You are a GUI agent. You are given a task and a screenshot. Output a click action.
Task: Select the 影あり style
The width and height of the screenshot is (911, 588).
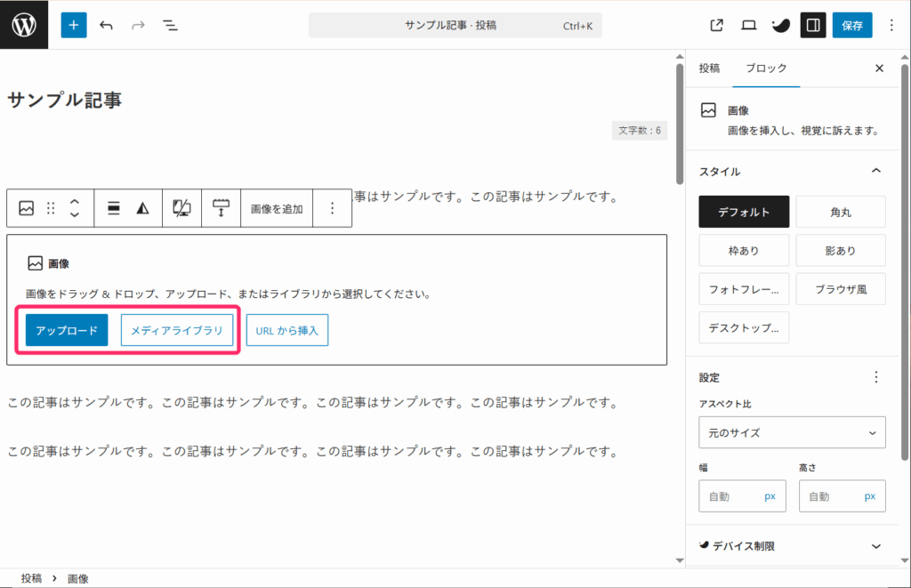click(841, 251)
